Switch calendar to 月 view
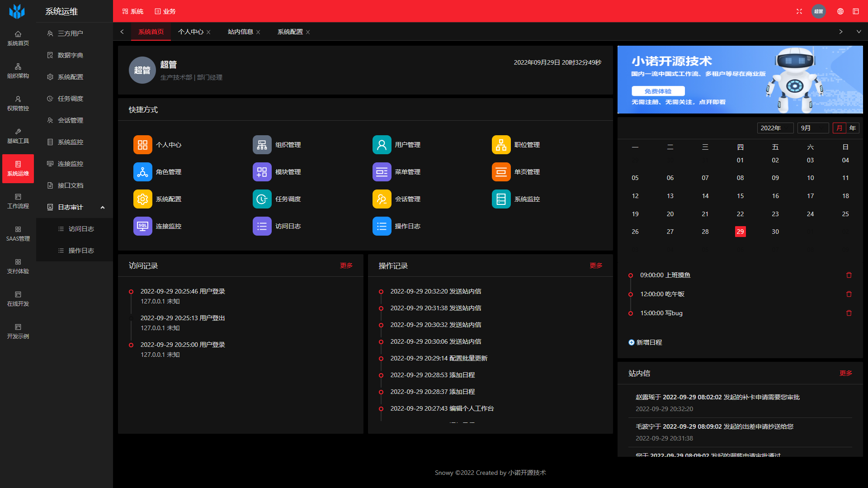 click(840, 128)
